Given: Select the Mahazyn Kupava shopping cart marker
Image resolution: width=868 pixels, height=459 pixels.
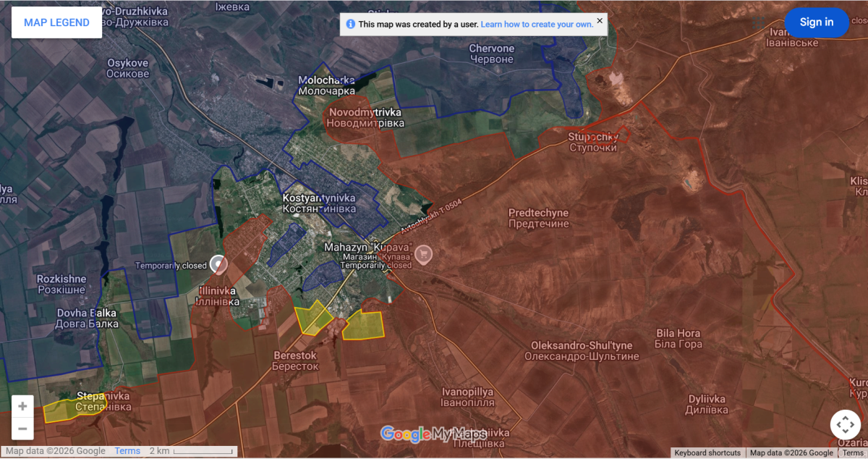Looking at the screenshot, I should [x=424, y=253].
